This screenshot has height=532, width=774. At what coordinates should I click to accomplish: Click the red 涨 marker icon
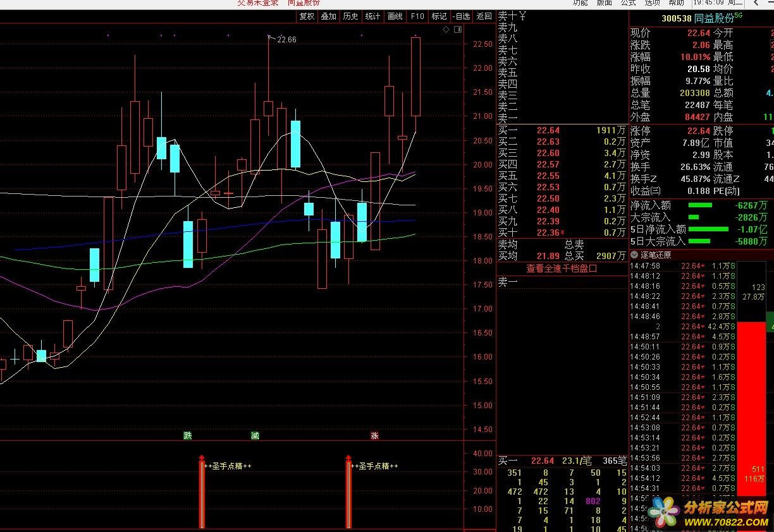click(x=374, y=436)
